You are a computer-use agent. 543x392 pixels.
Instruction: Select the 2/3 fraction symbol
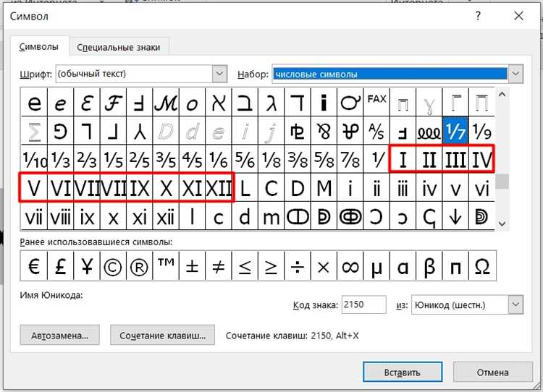[87, 160]
